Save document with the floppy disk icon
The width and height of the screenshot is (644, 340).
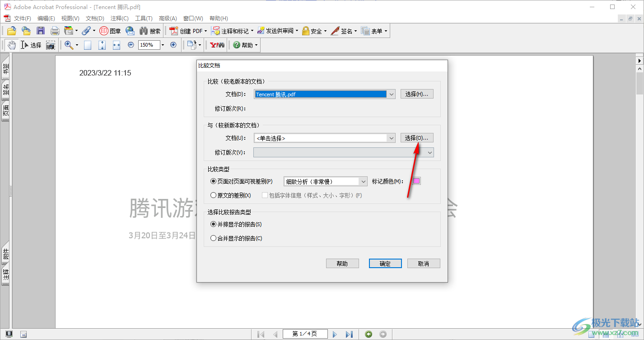point(41,31)
